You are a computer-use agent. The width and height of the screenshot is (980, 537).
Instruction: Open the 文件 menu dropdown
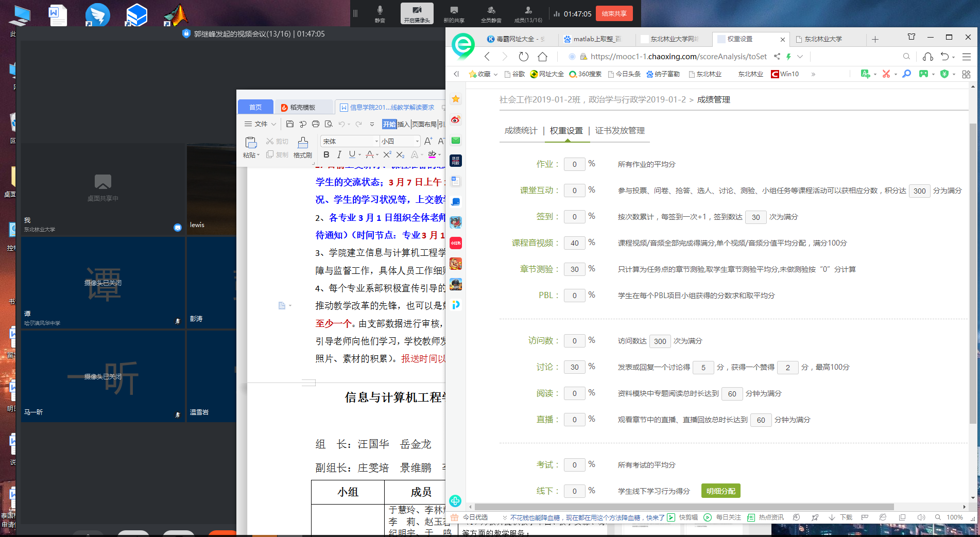[261, 124]
